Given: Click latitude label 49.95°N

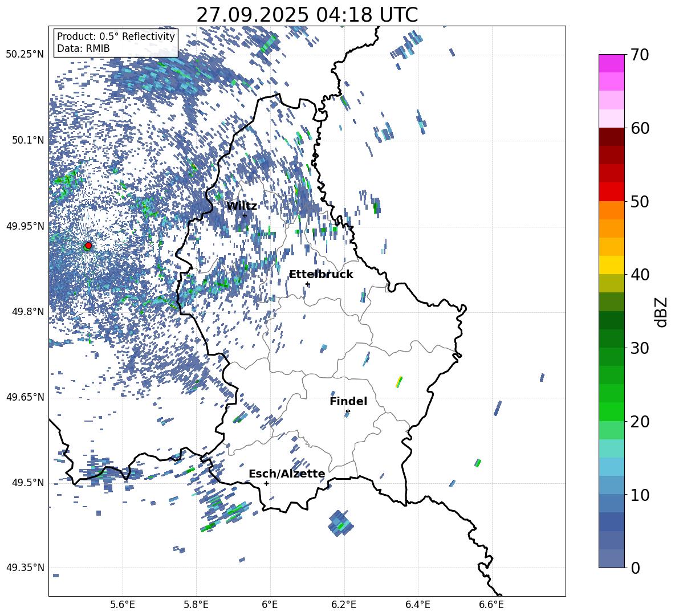Looking at the screenshot, I should coord(25,226).
